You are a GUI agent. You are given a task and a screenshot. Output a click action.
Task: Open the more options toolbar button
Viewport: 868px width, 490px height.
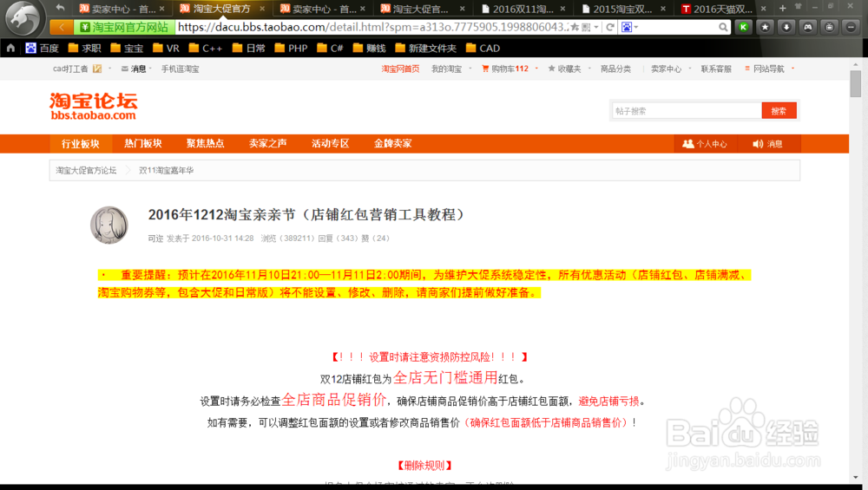pos(851,27)
